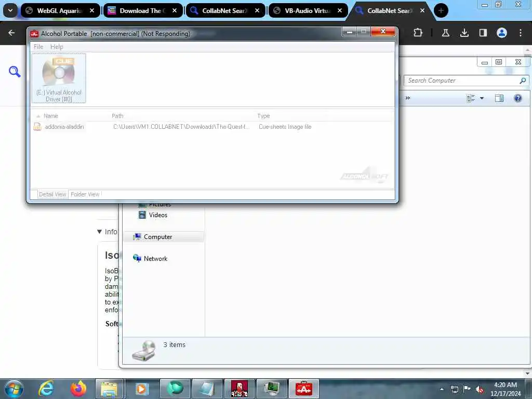Expand the Explorer toolbar overflow chevron
Viewport: 532px width, 399px height.
408,98
